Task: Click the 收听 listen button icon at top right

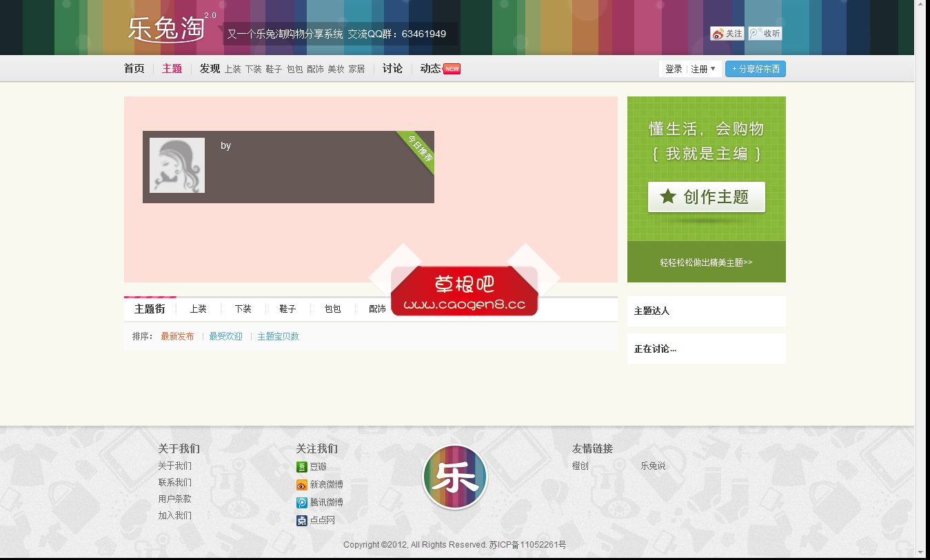Action: 757,33
